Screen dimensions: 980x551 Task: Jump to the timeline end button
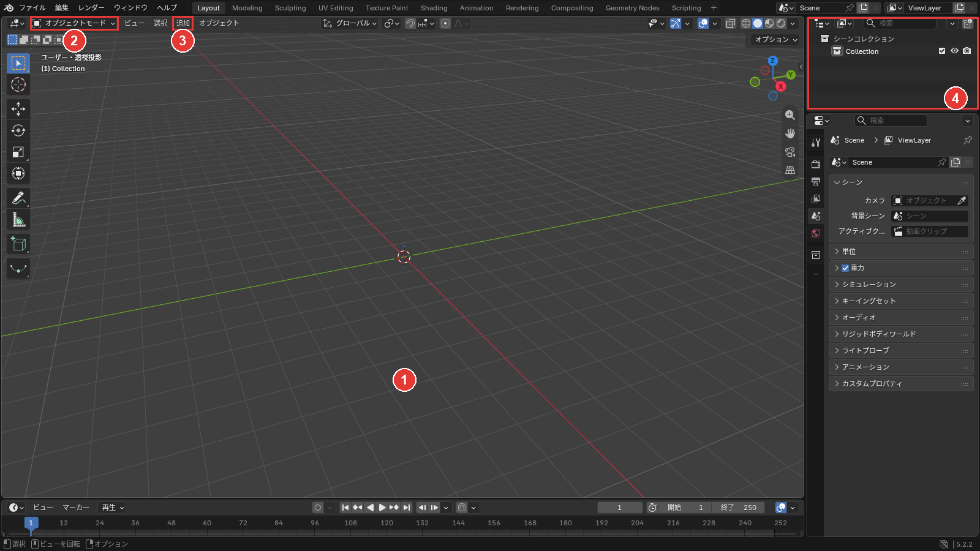point(407,508)
